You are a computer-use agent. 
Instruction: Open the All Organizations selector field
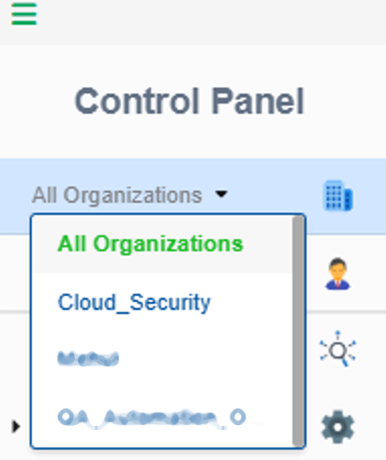coord(130,195)
